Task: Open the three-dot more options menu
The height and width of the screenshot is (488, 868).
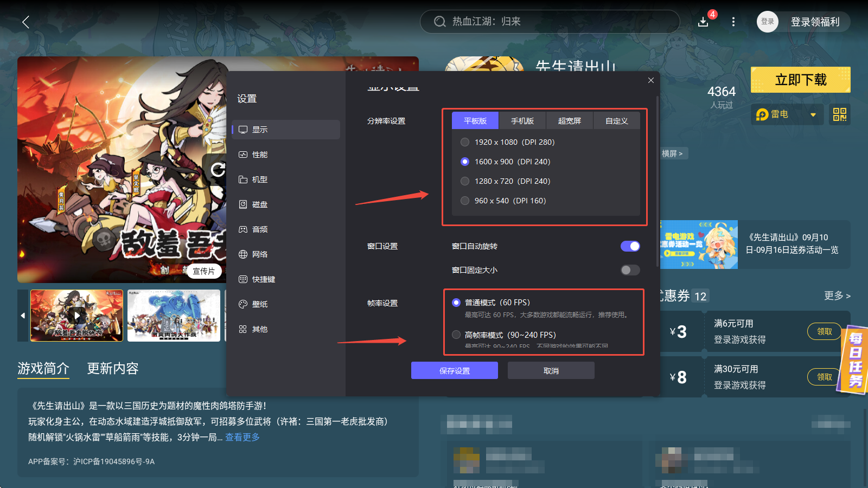Action: (x=733, y=22)
